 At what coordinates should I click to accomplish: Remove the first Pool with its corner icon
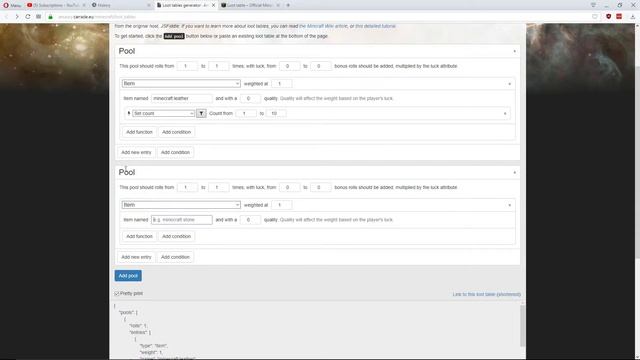point(514,51)
